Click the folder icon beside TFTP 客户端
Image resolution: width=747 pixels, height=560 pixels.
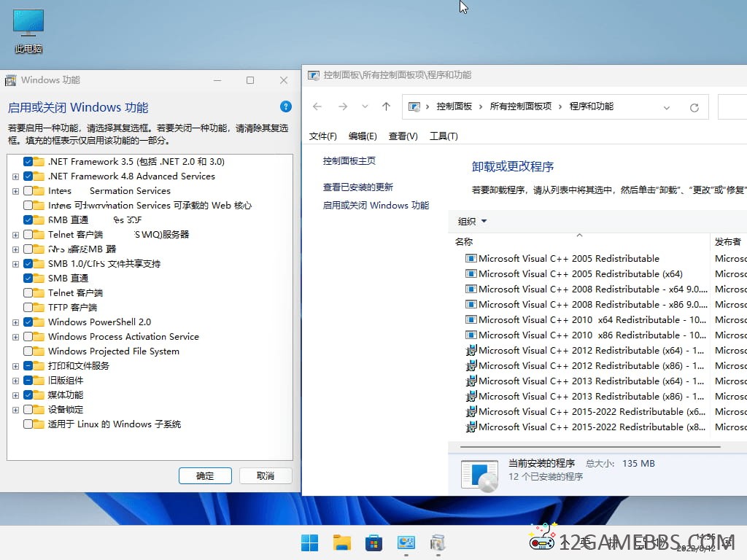[x=39, y=307]
